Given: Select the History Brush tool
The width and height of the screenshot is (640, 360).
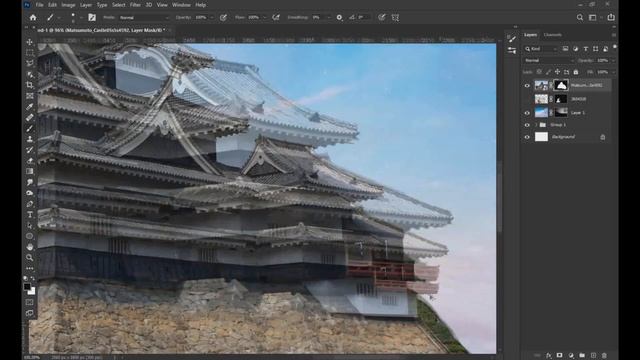Looking at the screenshot, I should tap(30, 150).
